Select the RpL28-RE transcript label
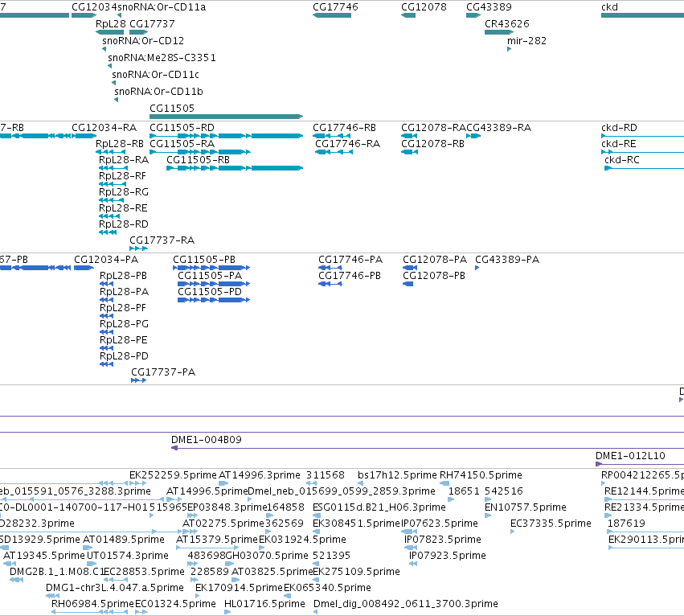Screen dimensions: 684x616 tap(123, 207)
